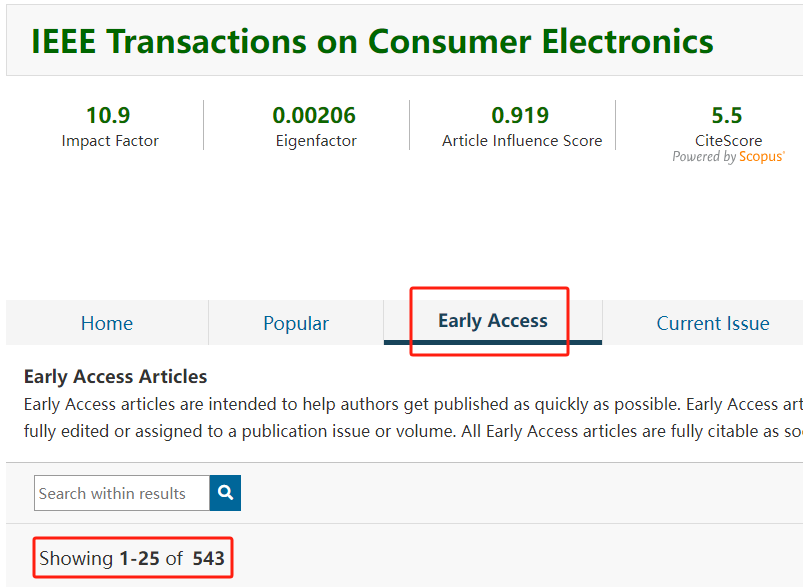Image resolution: width=803 pixels, height=587 pixels.
Task: Click the 543 total results count
Action: point(208,558)
